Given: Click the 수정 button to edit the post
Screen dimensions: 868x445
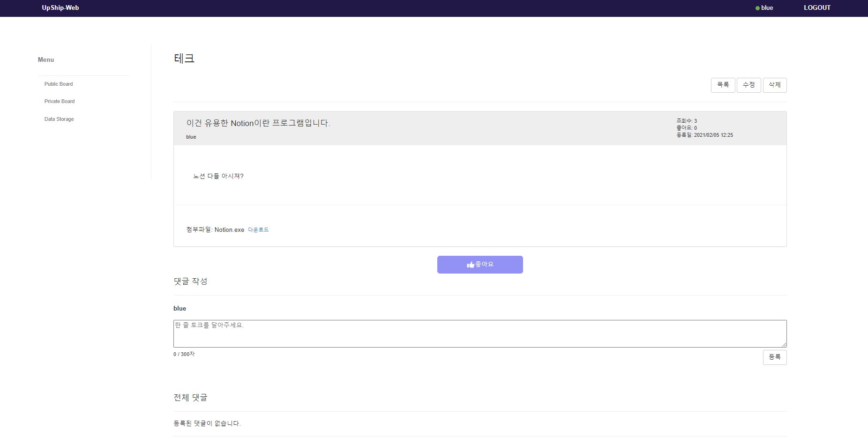Looking at the screenshot, I should 748,85.
